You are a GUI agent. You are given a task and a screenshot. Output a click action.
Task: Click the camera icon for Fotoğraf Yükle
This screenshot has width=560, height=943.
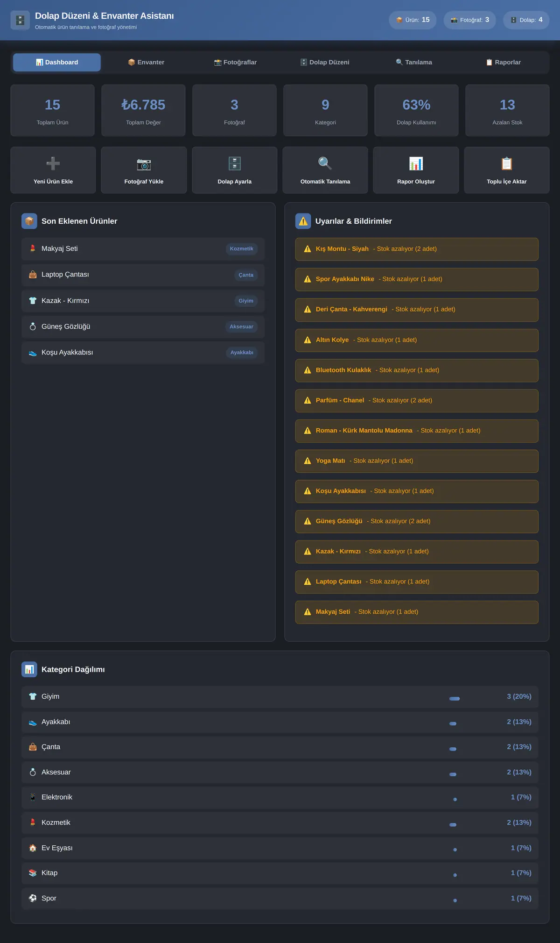coord(144,163)
